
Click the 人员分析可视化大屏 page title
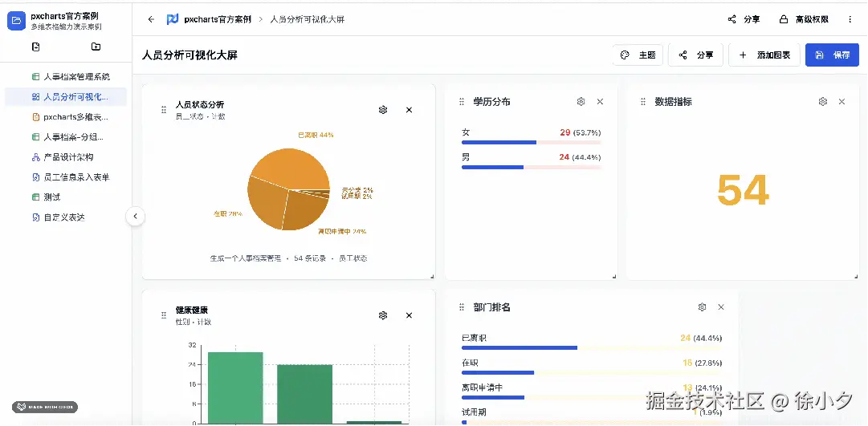pos(189,55)
